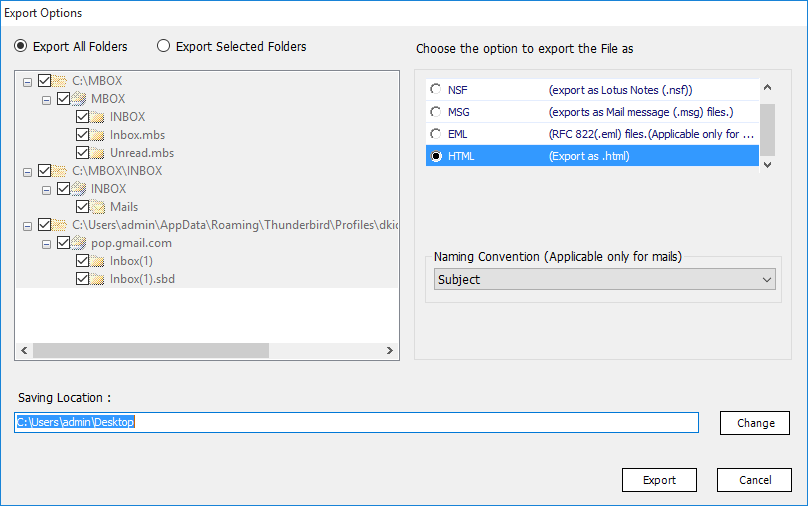
Task: Click the pop.gmail.com mailbox icon
Action: [x=80, y=243]
